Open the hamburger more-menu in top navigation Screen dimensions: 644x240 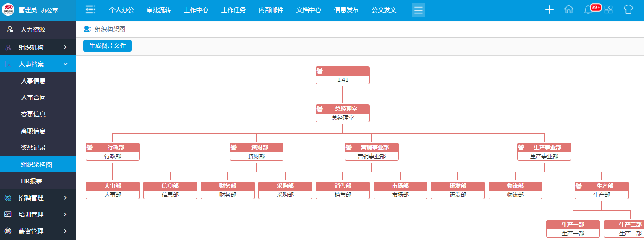(x=418, y=10)
